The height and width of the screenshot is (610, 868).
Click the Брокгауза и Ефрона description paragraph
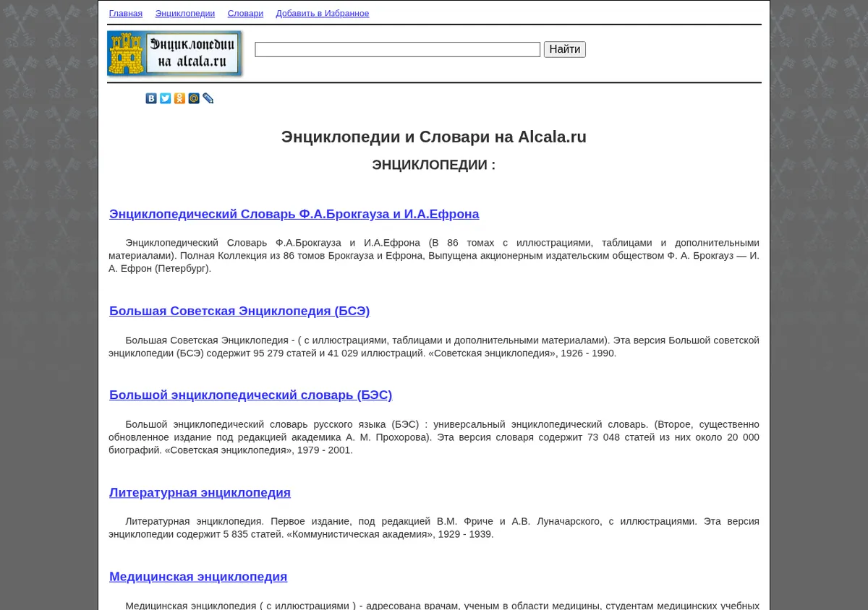tap(434, 256)
